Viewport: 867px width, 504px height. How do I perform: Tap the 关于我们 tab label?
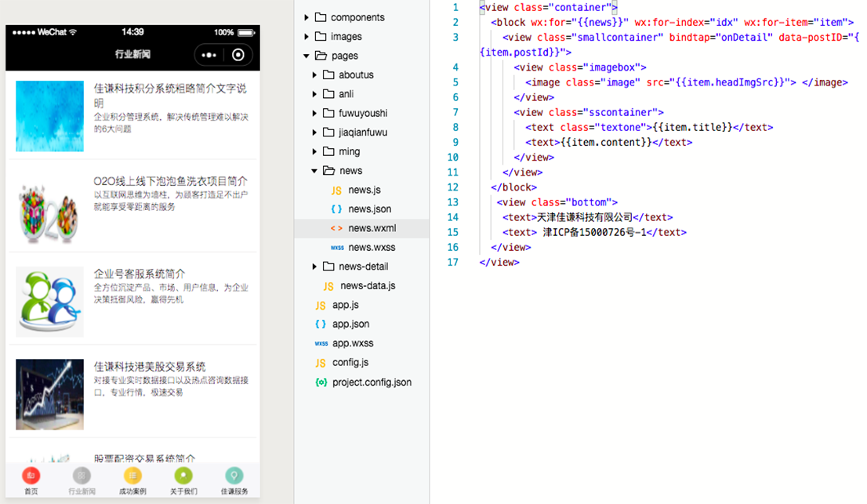point(183,491)
